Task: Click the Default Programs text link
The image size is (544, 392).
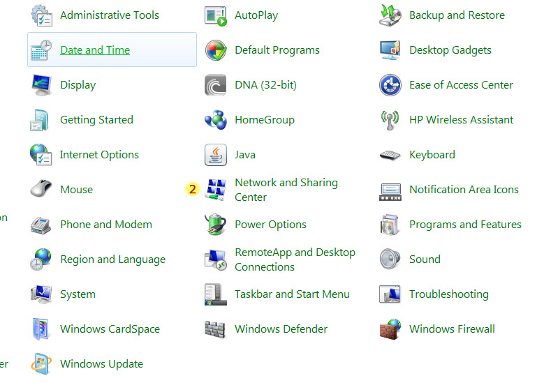Action: click(x=277, y=50)
